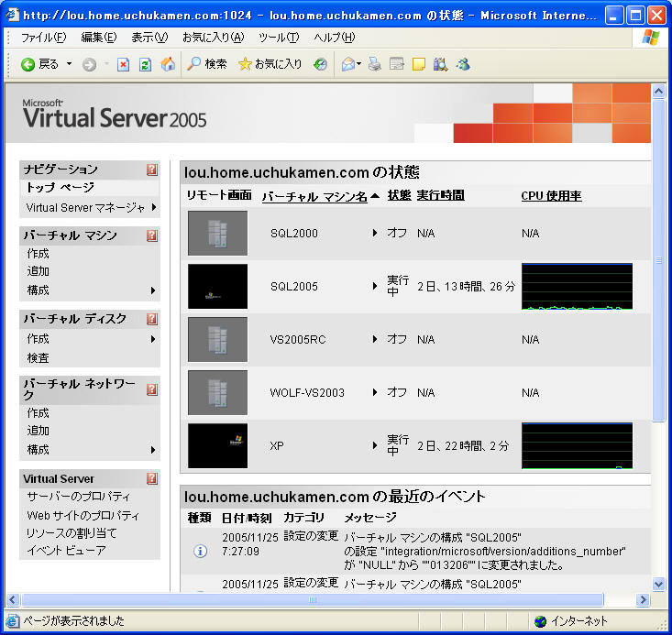The image size is (672, 635).
Task: Expand XP machine action arrow
Action: 375,445
